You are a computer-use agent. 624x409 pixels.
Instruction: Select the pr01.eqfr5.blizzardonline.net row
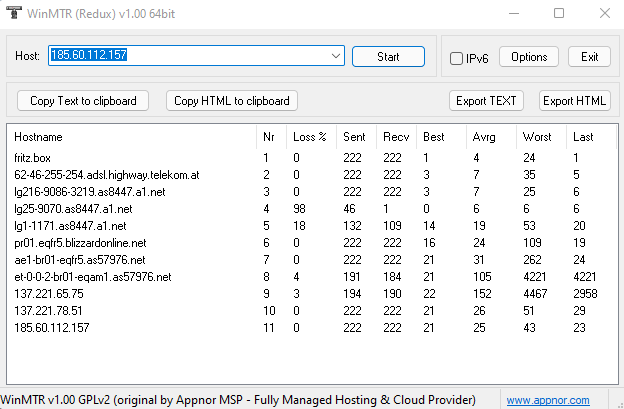pyautogui.click(x=312, y=243)
